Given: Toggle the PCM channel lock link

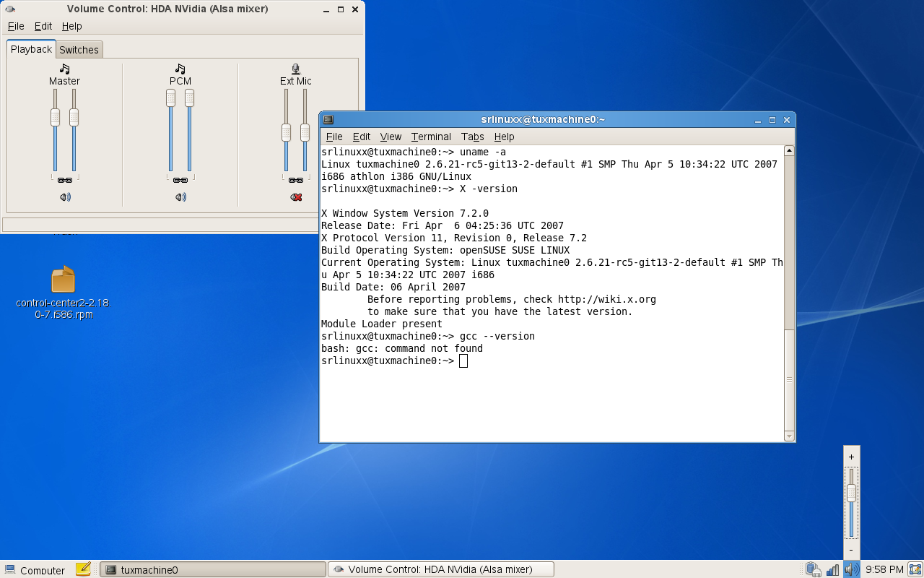Looking at the screenshot, I should [x=180, y=180].
